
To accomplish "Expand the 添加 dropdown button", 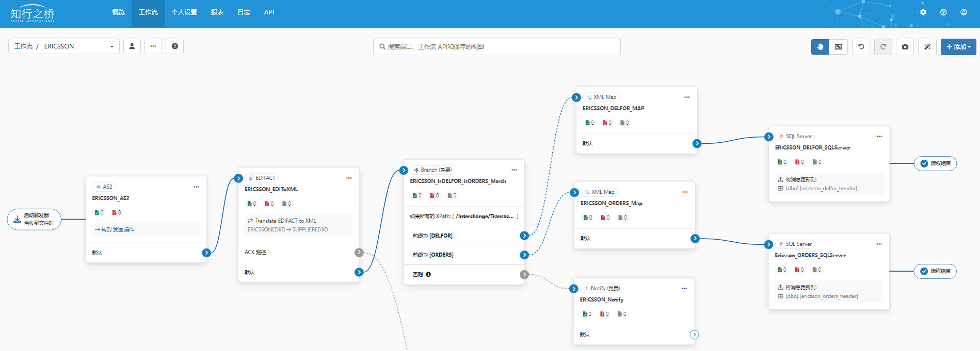I will coord(958,47).
